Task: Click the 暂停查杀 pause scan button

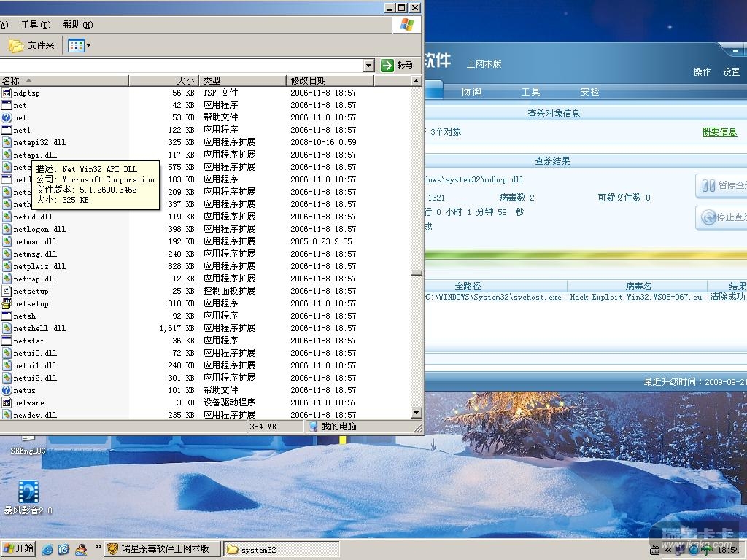Action: point(721,185)
